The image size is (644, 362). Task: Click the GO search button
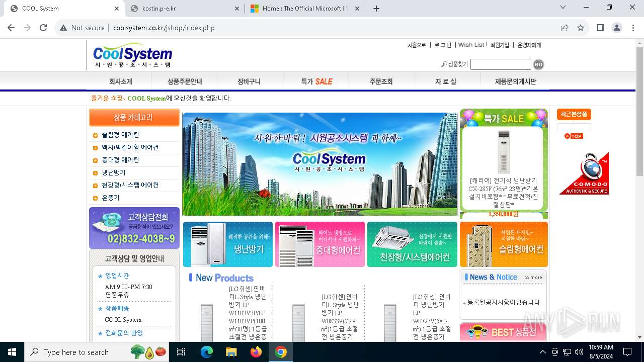pos(538,64)
